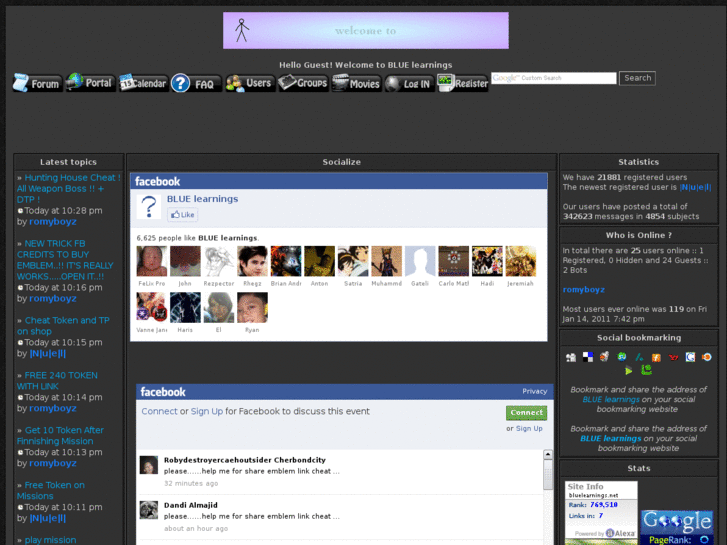Click the Log IN nav button
Image resolution: width=727 pixels, height=545 pixels.
(409, 83)
